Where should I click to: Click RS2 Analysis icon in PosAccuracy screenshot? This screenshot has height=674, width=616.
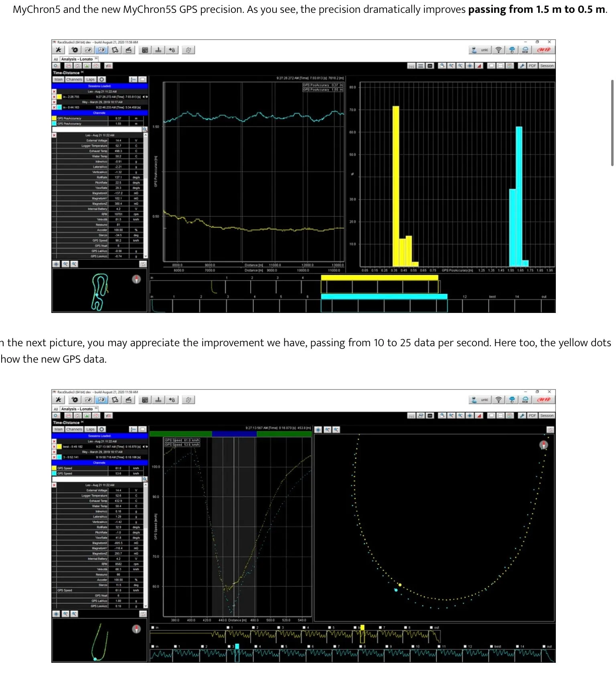point(88,50)
